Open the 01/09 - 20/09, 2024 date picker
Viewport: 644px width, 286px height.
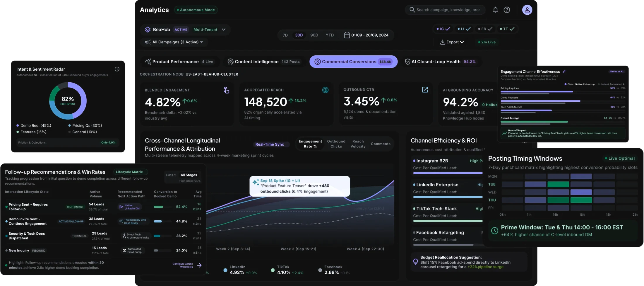coord(366,35)
